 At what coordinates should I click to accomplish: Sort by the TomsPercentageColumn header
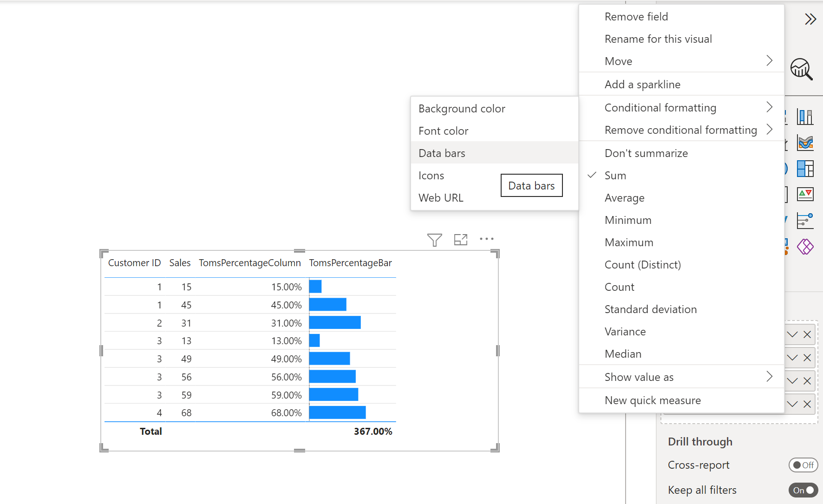pyautogui.click(x=250, y=263)
